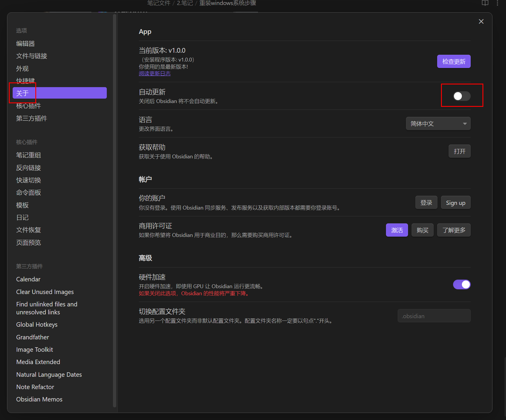Image resolution: width=506 pixels, height=420 pixels.
Task: Click 打开 button for 获取帮助
Action: point(459,151)
